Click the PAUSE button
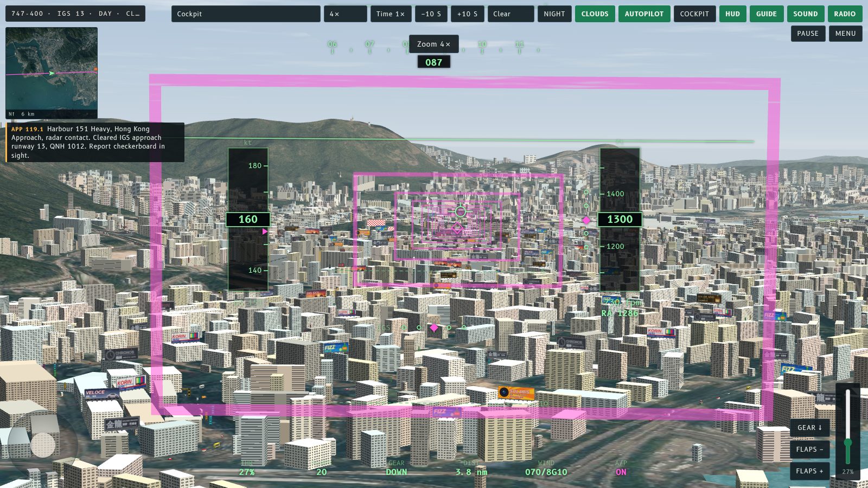 pyautogui.click(x=808, y=33)
